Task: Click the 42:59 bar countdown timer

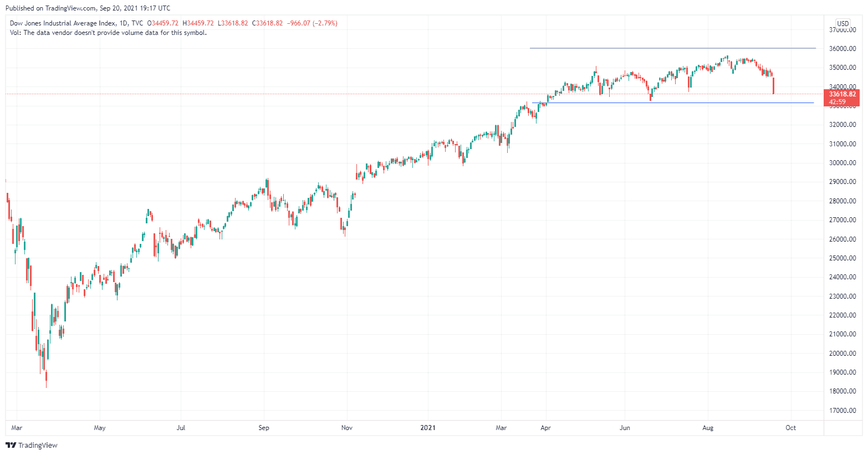Action: tap(838, 102)
